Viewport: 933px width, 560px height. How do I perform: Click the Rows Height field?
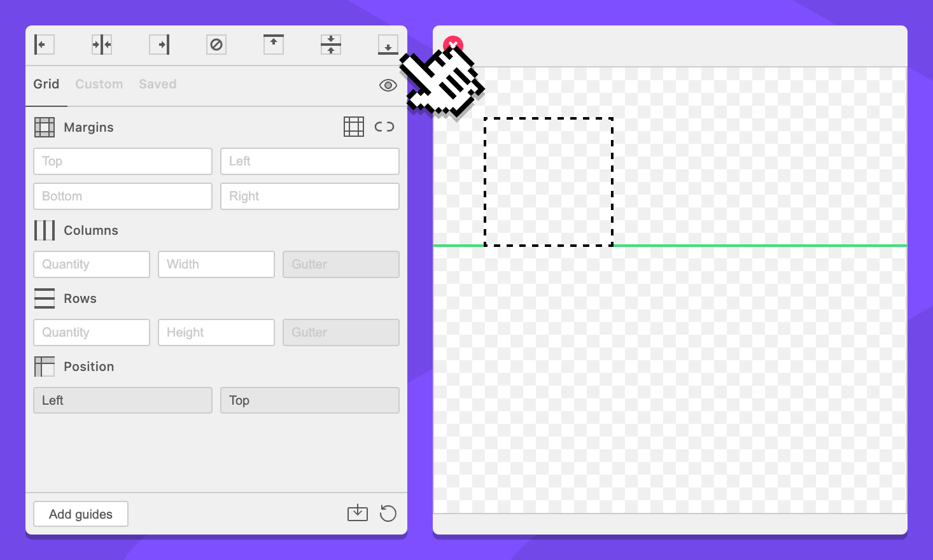click(x=216, y=332)
